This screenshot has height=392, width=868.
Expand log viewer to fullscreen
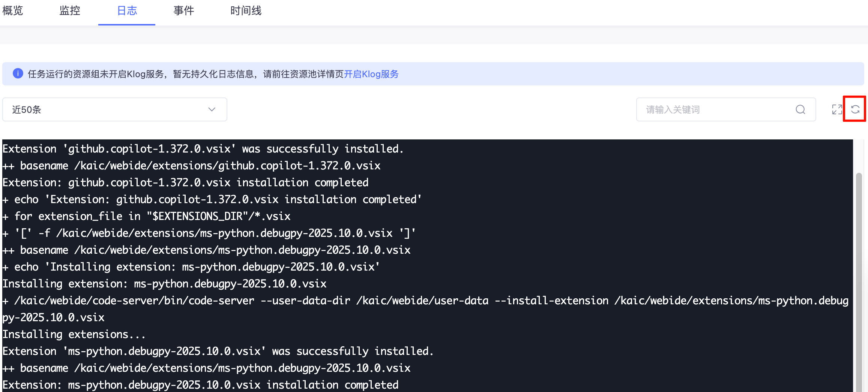point(837,109)
